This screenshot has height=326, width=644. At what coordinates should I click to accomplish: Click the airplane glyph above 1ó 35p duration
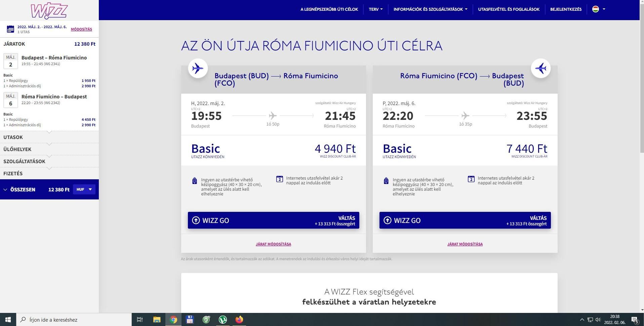[x=465, y=116]
